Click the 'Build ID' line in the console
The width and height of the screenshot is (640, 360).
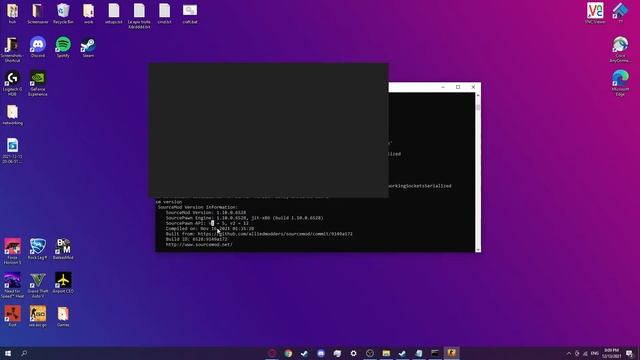[196, 239]
